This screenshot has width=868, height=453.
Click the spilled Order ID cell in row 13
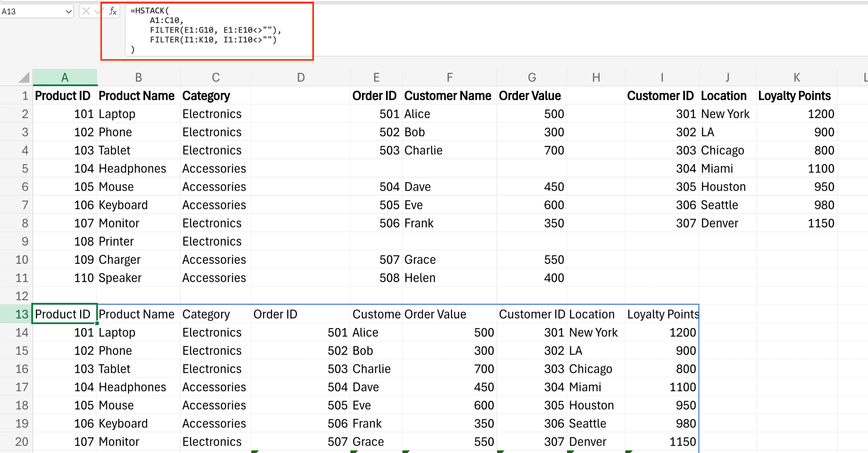[300, 314]
